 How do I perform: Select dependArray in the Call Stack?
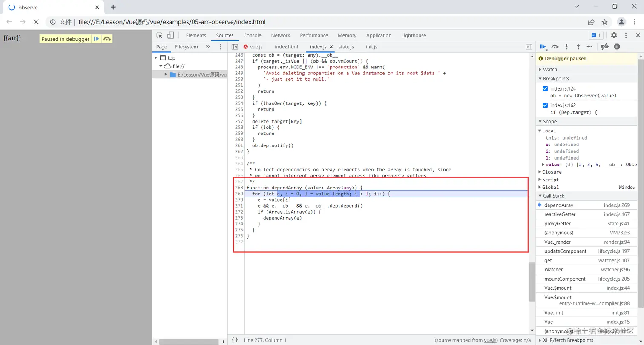click(559, 205)
